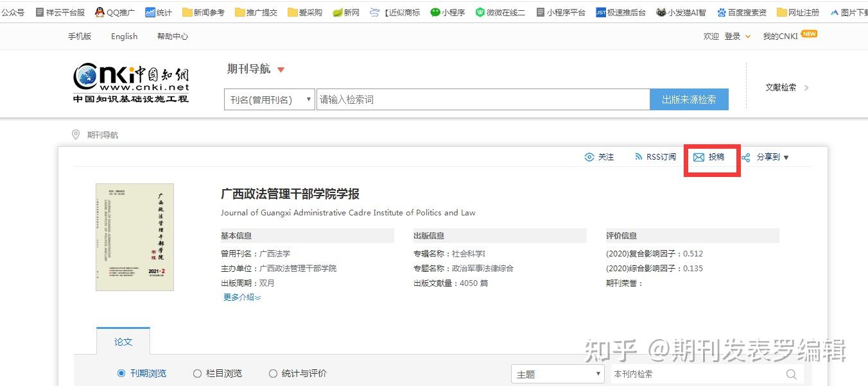Open the 刊名(常用刊名) field selector
Screen dimensions: 868x386
pyautogui.click(x=269, y=99)
